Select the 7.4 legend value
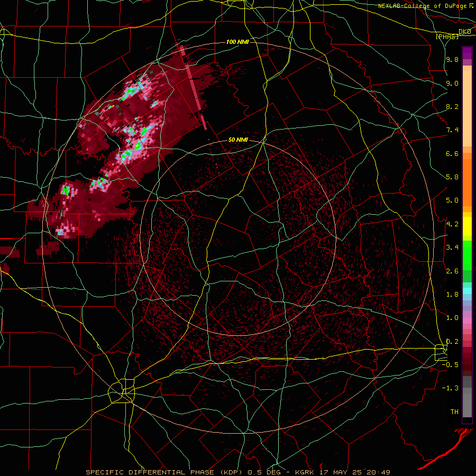Viewport: 476px width, 476px height. (452, 130)
